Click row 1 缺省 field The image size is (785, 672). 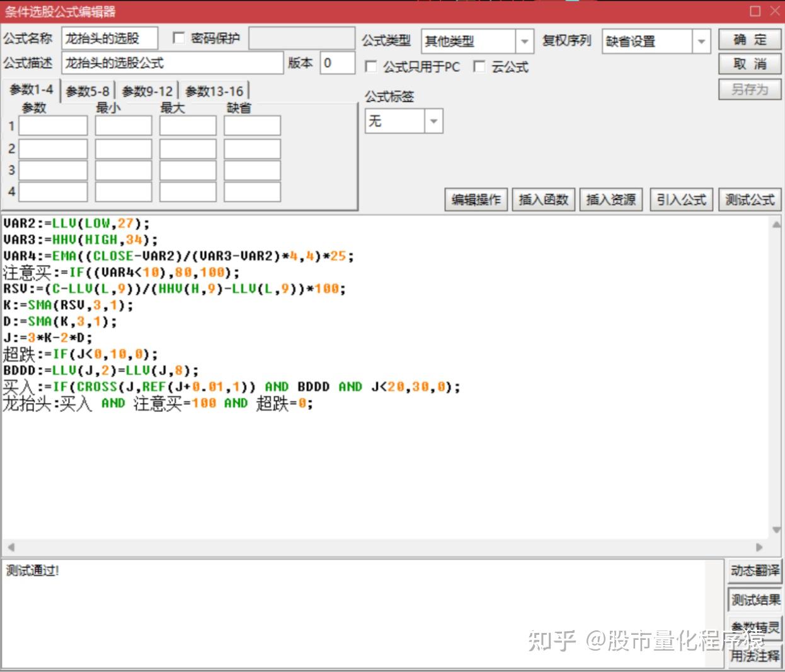(x=252, y=126)
